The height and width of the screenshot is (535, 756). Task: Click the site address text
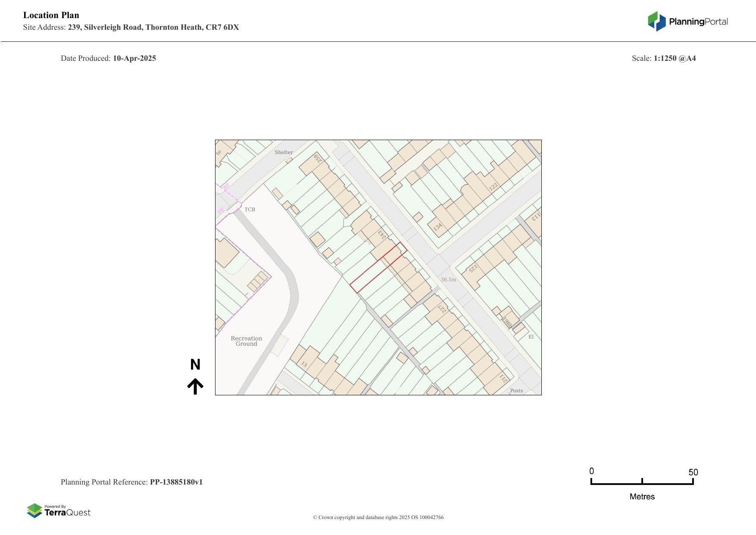[153, 28]
